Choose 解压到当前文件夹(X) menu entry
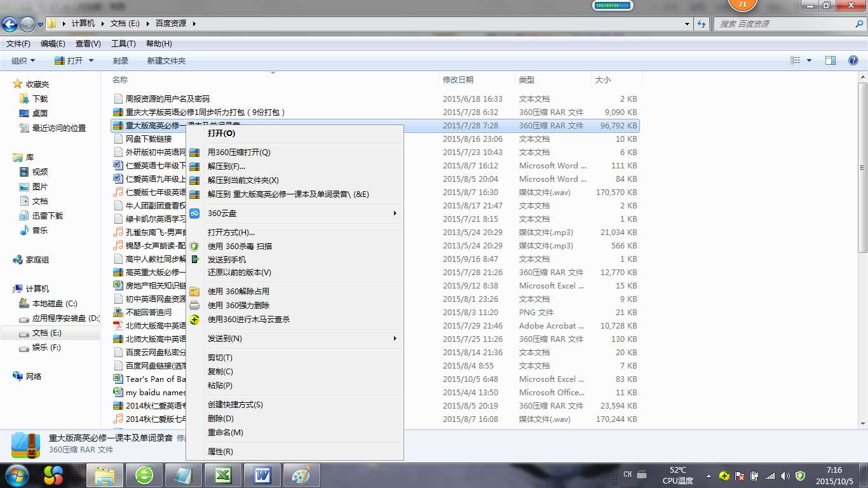 tap(243, 180)
